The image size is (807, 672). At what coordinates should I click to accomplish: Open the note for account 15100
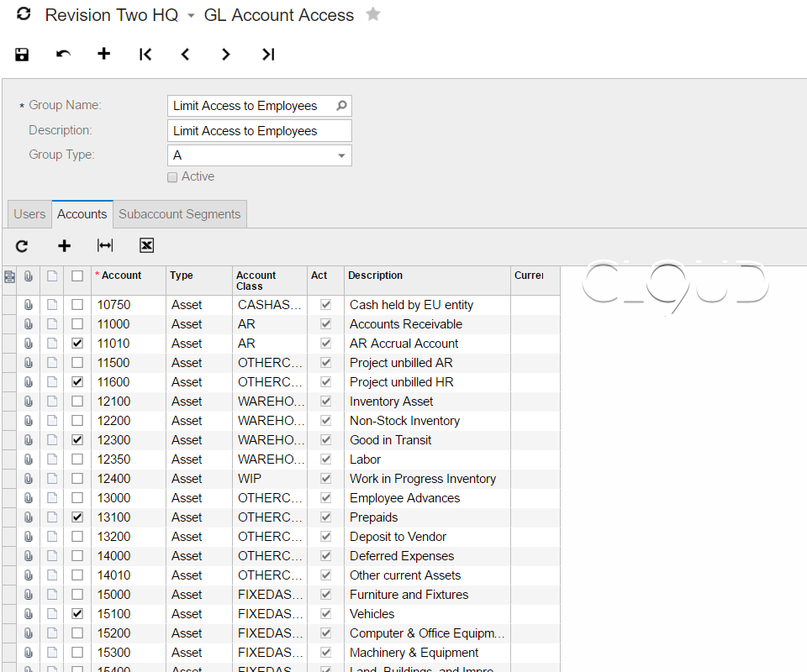pyautogui.click(x=52, y=613)
